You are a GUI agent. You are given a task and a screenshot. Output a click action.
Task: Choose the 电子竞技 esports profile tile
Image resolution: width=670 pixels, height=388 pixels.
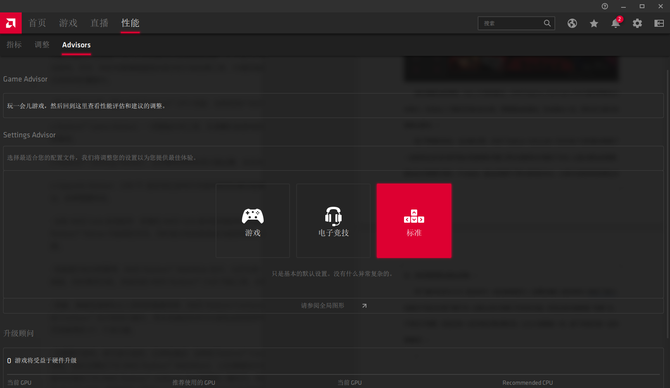coord(333,220)
